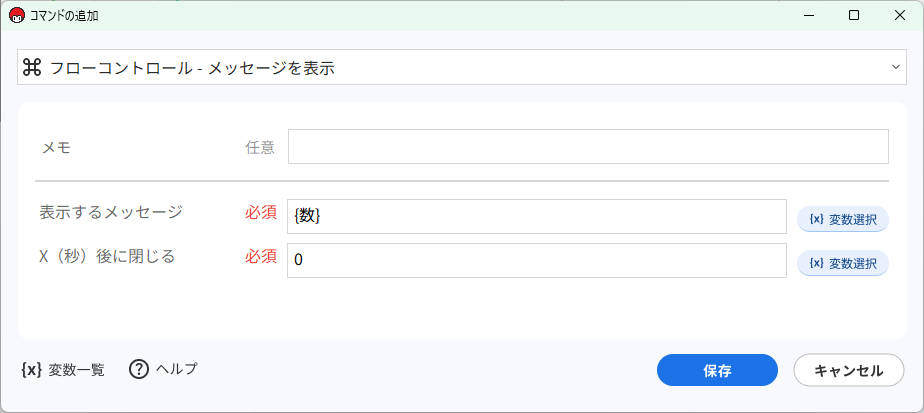Open the 変数一覧 variable list

coord(62,369)
